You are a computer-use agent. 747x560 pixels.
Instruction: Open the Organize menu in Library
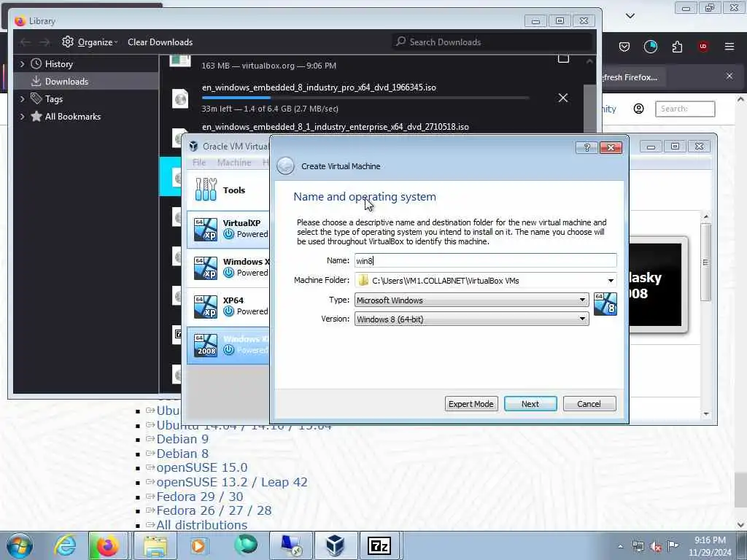click(90, 42)
